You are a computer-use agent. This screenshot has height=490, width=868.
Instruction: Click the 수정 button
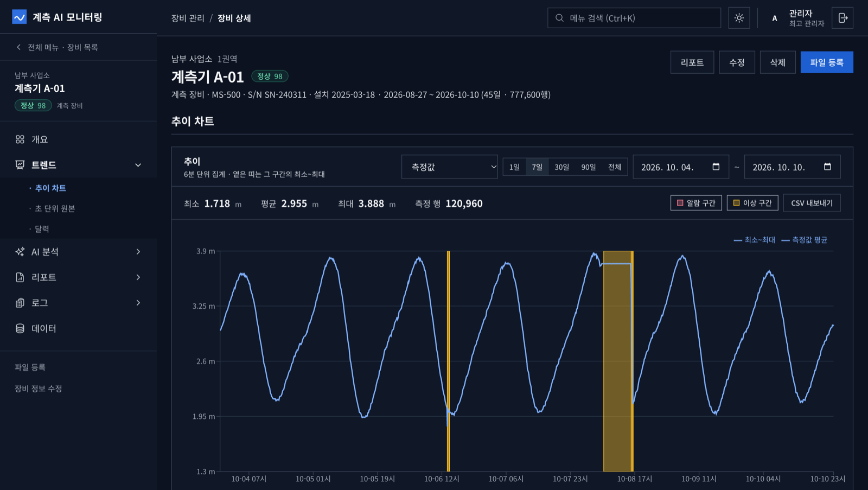(x=737, y=62)
